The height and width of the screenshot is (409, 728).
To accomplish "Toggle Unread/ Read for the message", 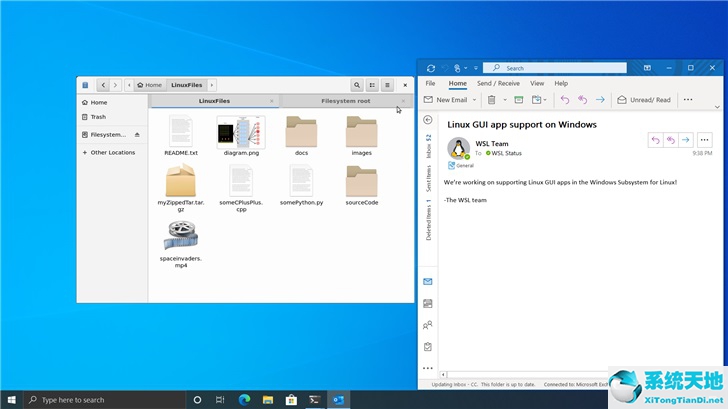I will [644, 100].
